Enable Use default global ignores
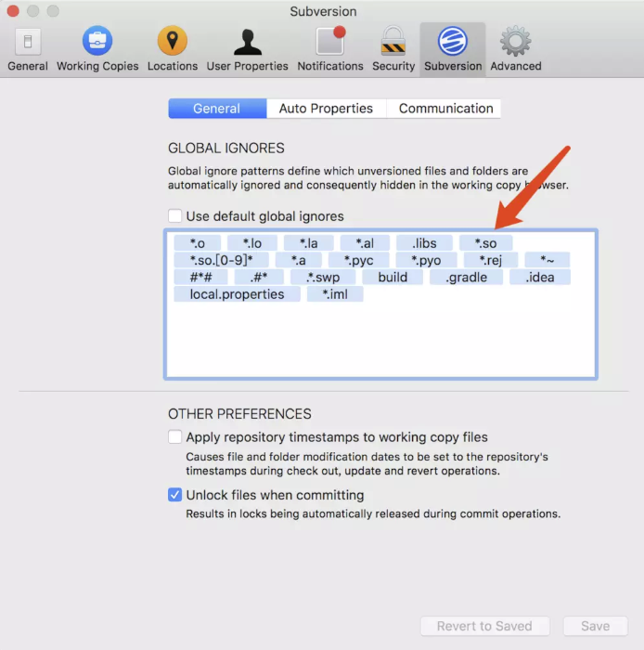This screenshot has height=650, width=644. click(174, 216)
